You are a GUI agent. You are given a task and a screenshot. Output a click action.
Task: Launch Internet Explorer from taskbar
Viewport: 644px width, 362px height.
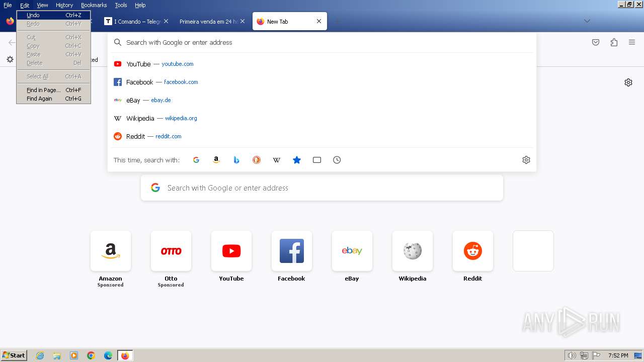(x=40, y=355)
